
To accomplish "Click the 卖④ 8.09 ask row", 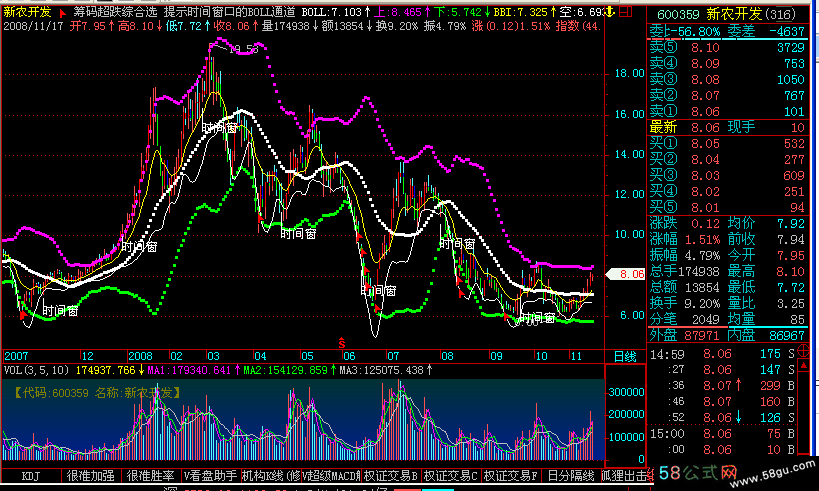I will [x=727, y=64].
